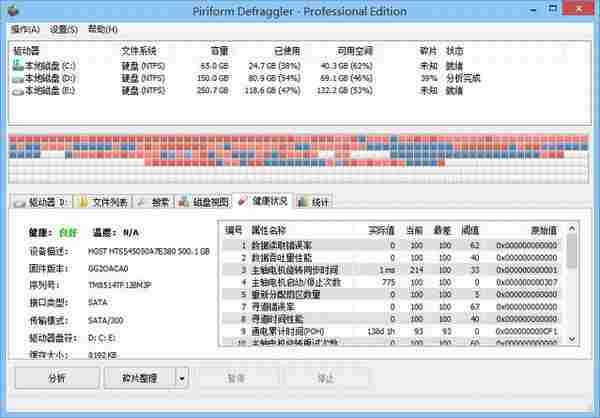This screenshot has height=418, width=600.
Task: Click the 最差 column header
Action: 442,230
